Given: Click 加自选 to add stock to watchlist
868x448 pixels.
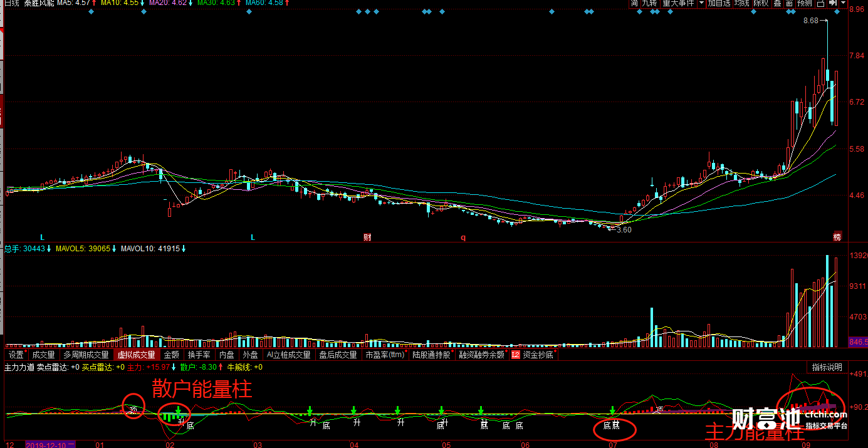Looking at the screenshot, I should (719, 3).
